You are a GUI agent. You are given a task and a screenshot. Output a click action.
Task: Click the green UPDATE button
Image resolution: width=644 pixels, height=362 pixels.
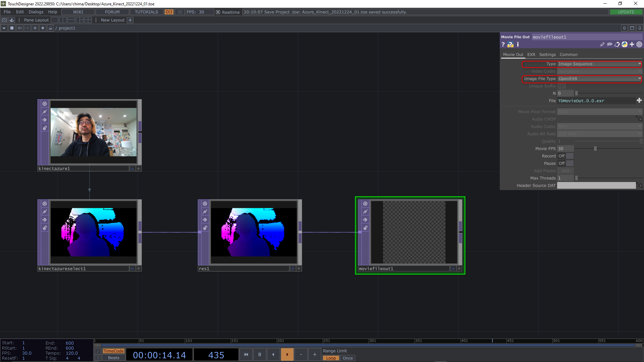point(626,12)
